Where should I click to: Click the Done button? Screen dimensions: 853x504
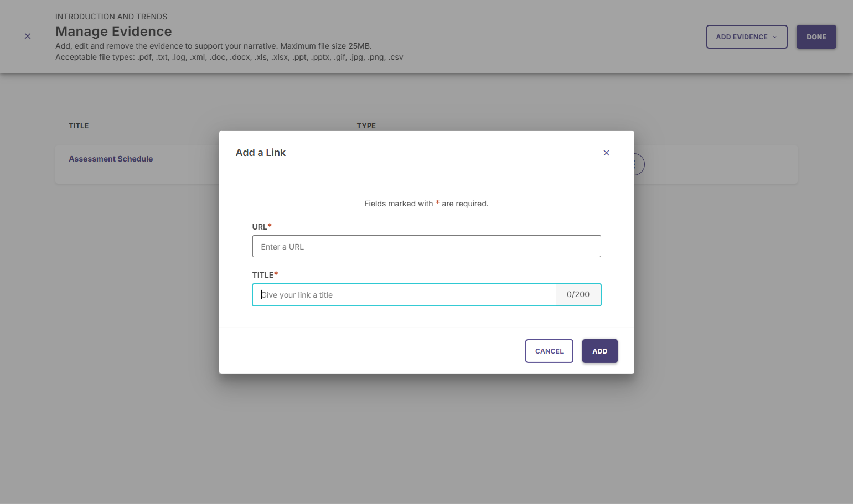click(x=816, y=37)
